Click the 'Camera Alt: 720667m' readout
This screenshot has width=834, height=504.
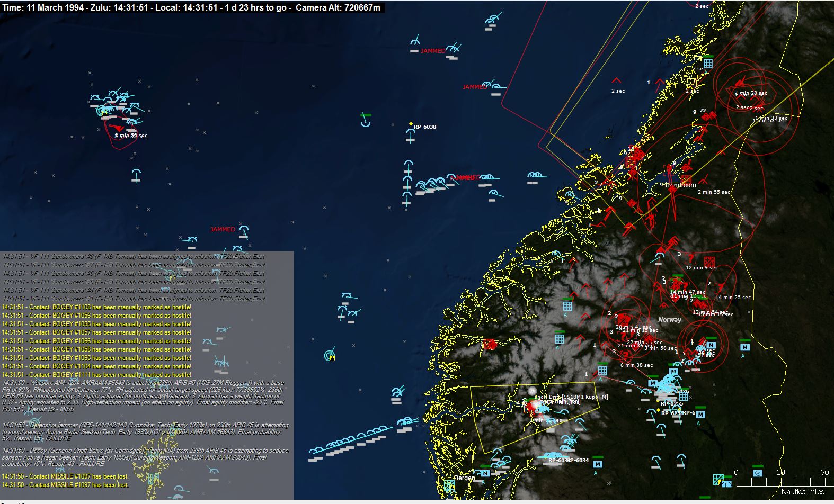click(x=338, y=7)
